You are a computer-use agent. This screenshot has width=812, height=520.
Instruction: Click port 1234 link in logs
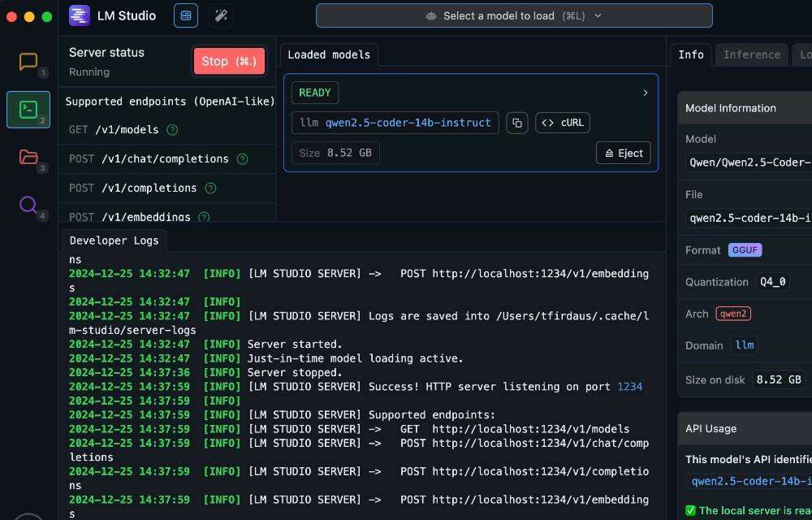(629, 387)
